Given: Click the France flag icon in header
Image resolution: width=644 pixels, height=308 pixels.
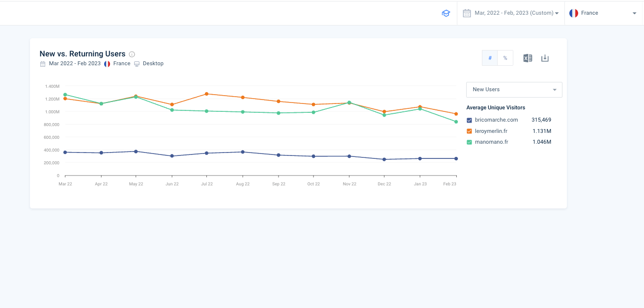Looking at the screenshot, I should [x=573, y=13].
